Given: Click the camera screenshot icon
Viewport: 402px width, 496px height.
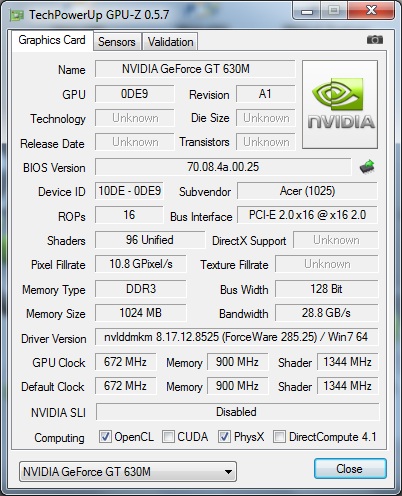Looking at the screenshot, I should 375,40.
